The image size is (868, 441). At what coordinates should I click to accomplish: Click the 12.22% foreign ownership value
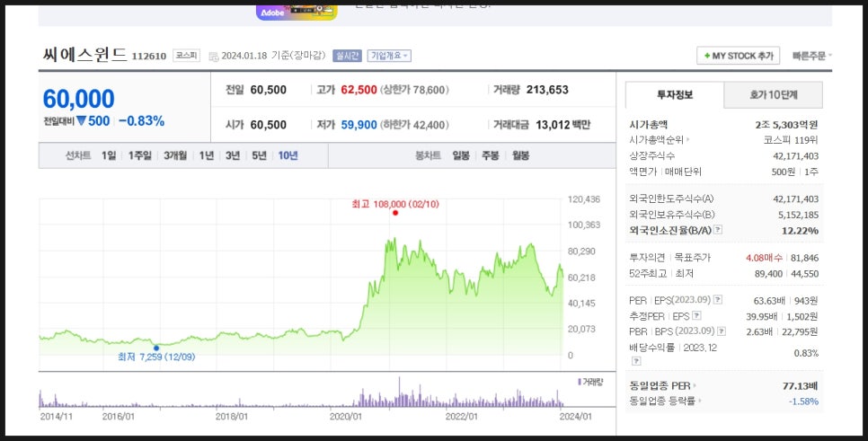tap(800, 231)
